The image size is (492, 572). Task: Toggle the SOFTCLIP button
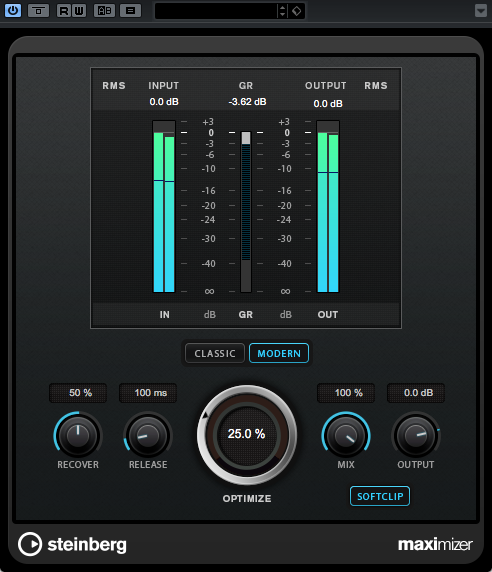tap(380, 496)
